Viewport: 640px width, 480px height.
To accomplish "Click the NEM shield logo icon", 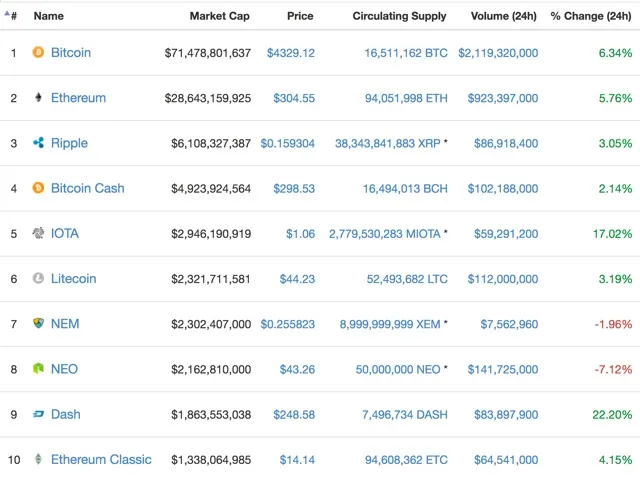I will coord(38,324).
